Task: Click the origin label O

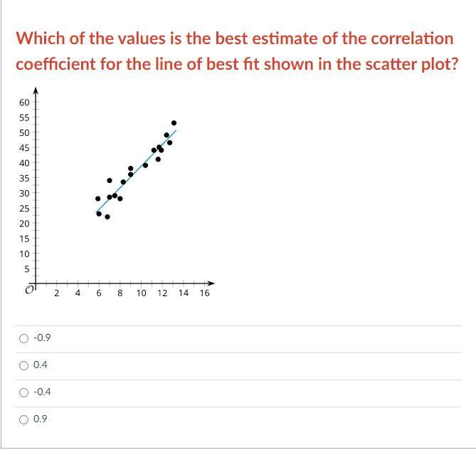Action: [29, 291]
